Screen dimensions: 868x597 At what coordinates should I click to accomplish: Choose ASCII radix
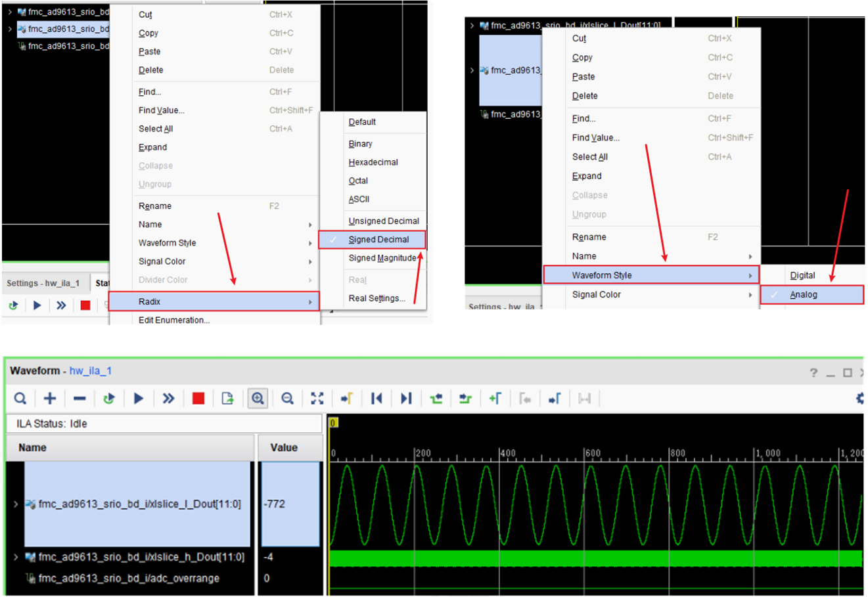359,199
